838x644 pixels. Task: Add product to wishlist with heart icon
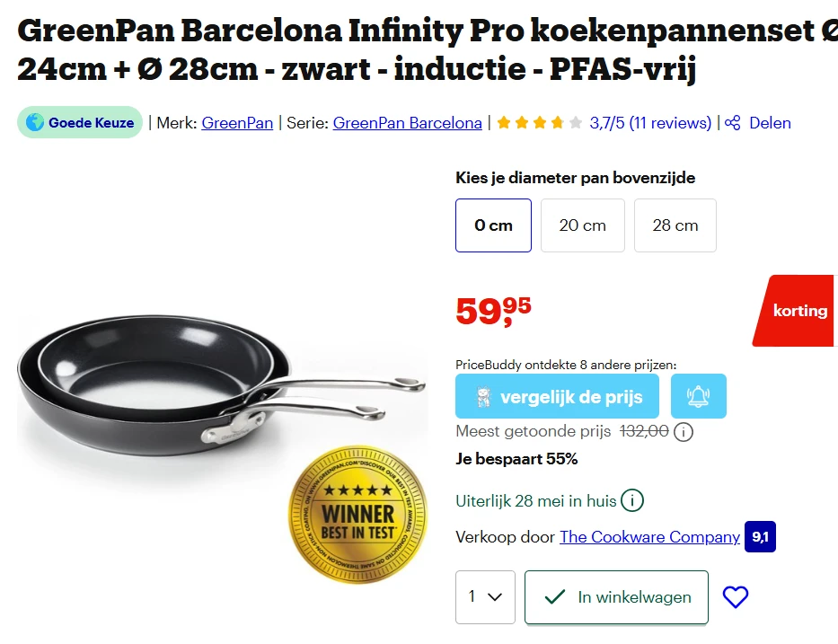[736, 597]
